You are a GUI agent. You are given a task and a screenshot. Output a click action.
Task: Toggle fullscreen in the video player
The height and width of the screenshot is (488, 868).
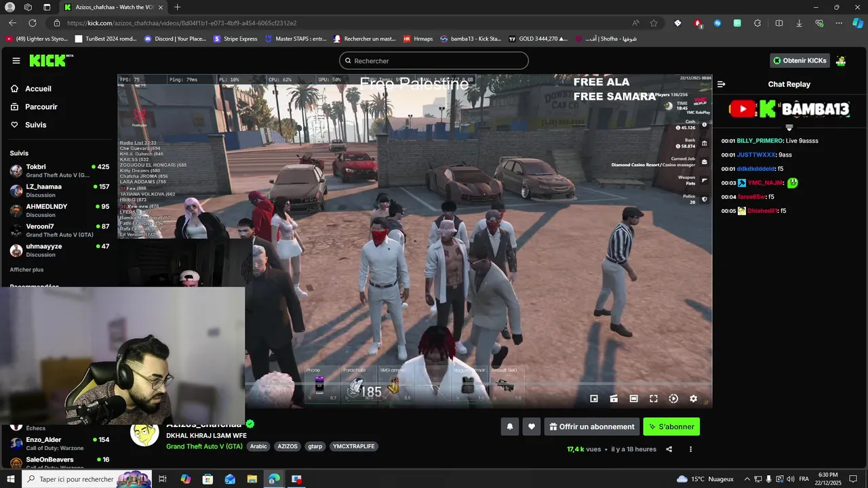coord(654,399)
